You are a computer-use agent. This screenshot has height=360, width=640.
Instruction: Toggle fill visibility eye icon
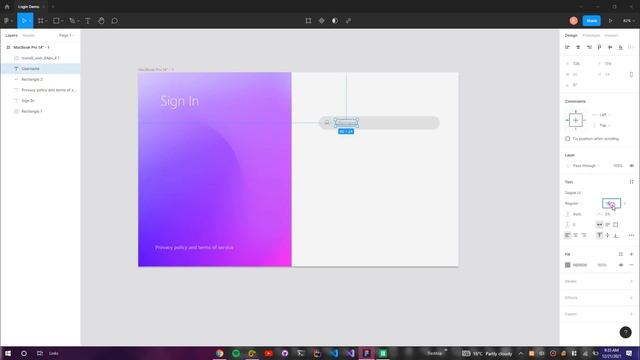[621, 265]
